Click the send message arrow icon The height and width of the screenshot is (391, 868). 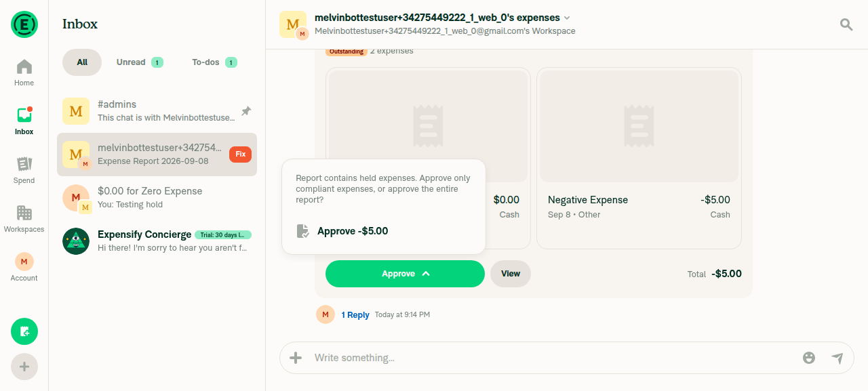(x=837, y=358)
